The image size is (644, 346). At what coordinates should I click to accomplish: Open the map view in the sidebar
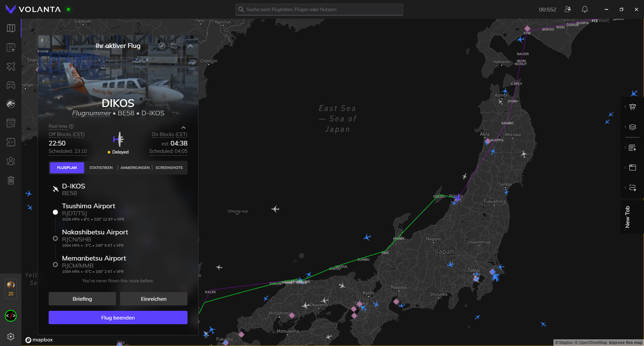coord(11,28)
